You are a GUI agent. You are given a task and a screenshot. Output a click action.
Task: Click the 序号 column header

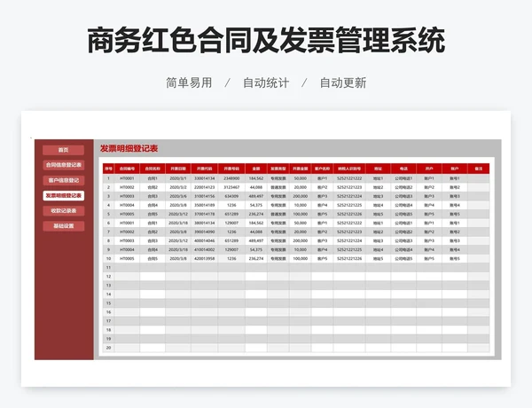pyautogui.click(x=108, y=169)
